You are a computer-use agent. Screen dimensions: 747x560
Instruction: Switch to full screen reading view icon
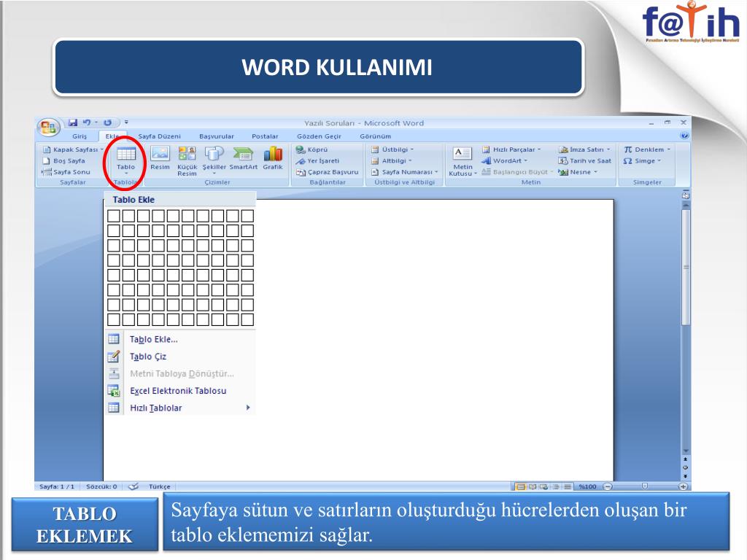[533, 486]
